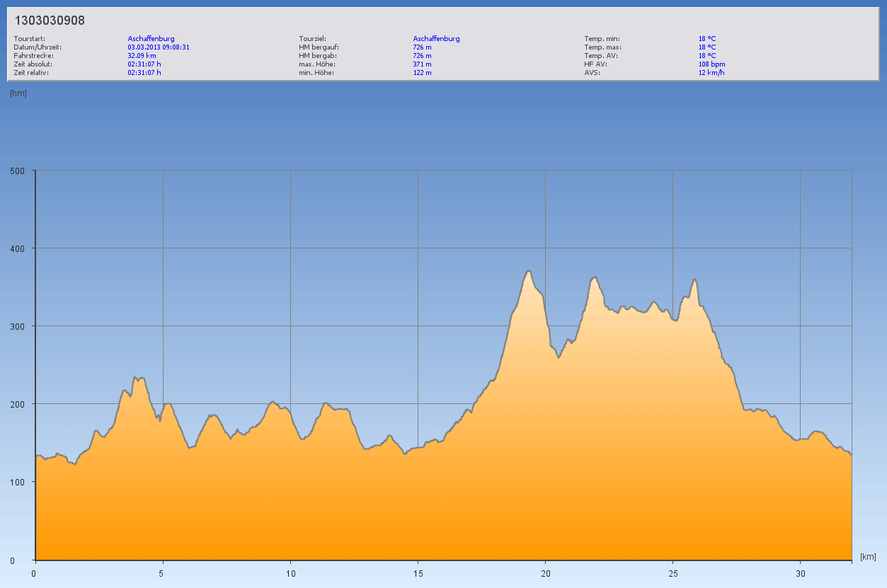The width and height of the screenshot is (887, 588).
Task: Click the date value 03.03.2013 09:08:31
Action: pyautogui.click(x=158, y=47)
